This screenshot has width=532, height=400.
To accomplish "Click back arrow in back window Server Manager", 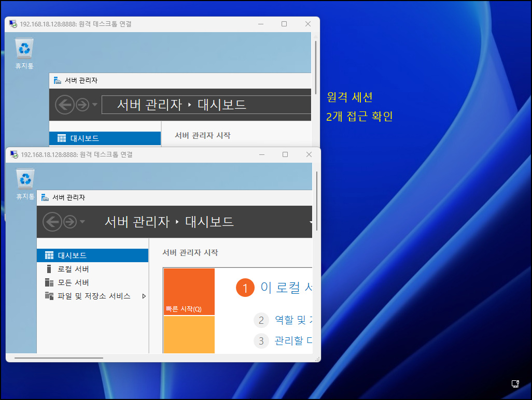I will (65, 105).
